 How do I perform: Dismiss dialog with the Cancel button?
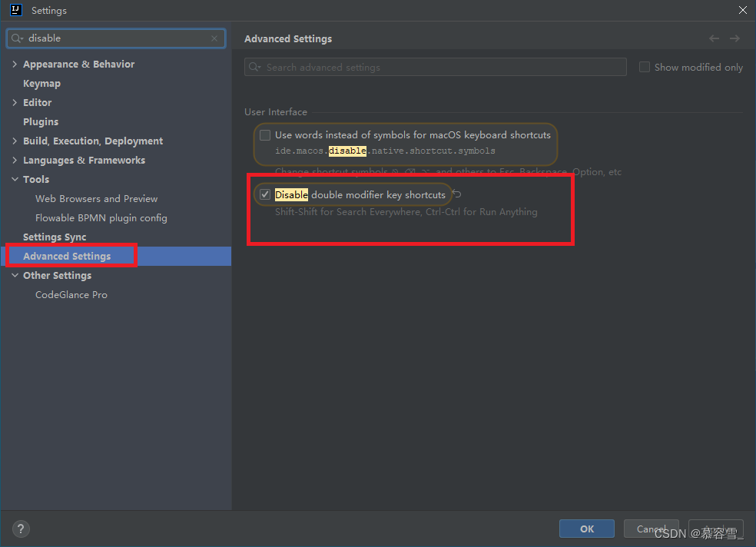651,529
